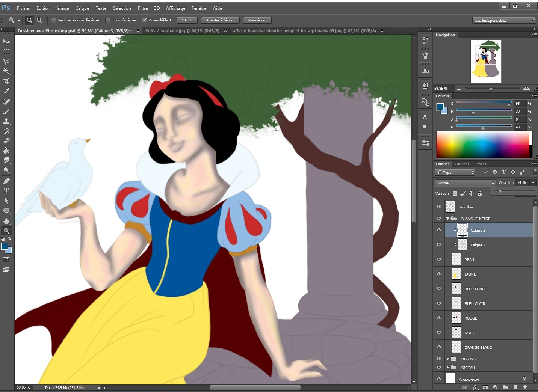The width and height of the screenshot is (538, 392).
Task: Select the Pen tool
Action: pyautogui.click(x=6, y=181)
